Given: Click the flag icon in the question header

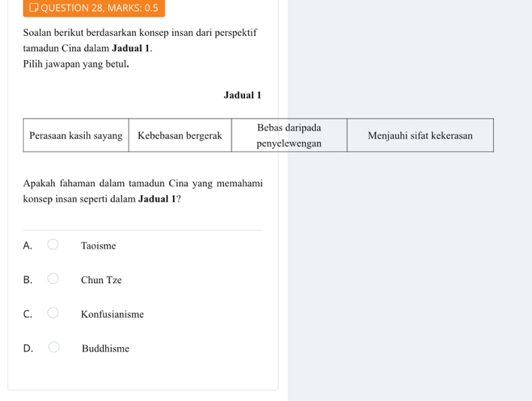Looking at the screenshot, I should pyautogui.click(x=34, y=8).
